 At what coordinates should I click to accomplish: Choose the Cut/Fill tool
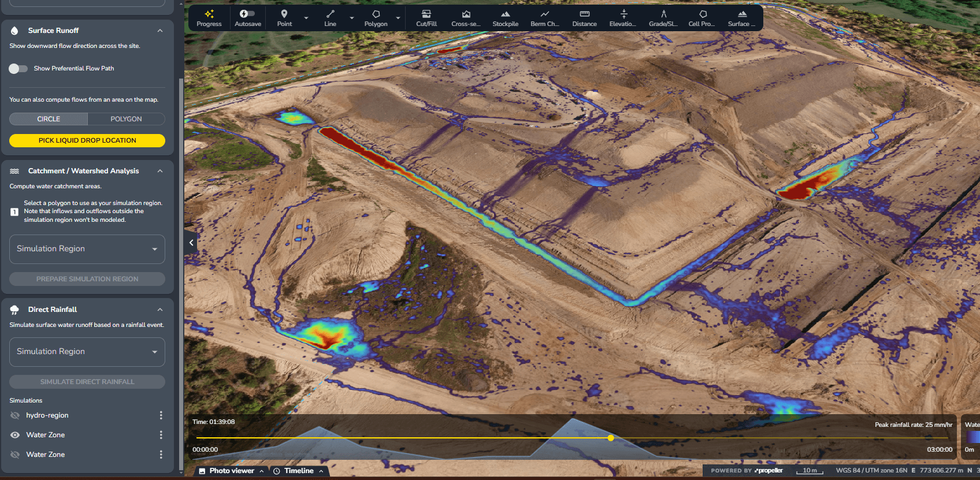click(426, 18)
